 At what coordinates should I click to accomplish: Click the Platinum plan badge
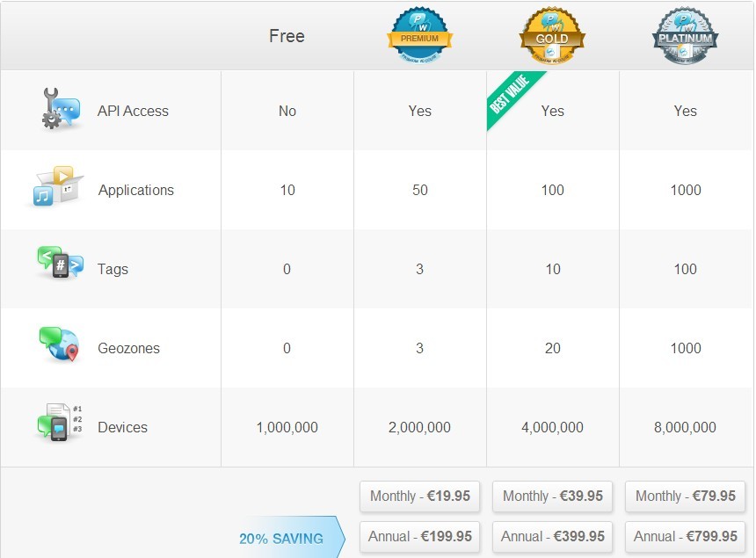coord(685,36)
